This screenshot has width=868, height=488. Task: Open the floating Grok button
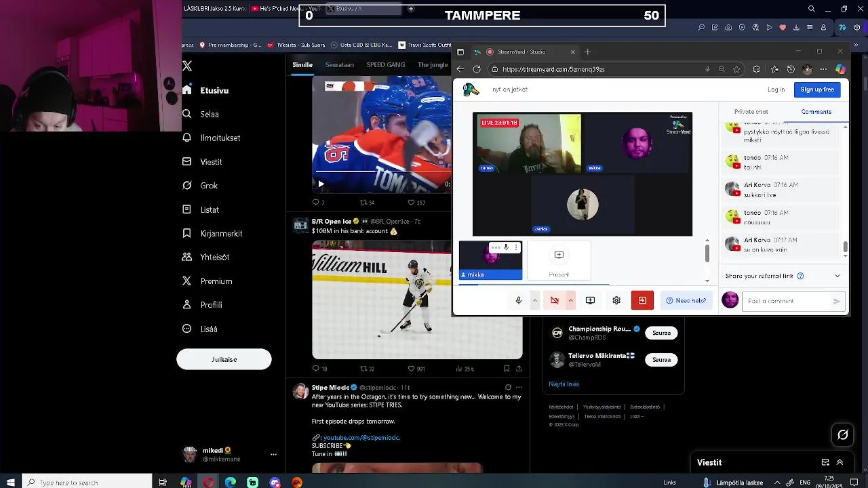(843, 435)
